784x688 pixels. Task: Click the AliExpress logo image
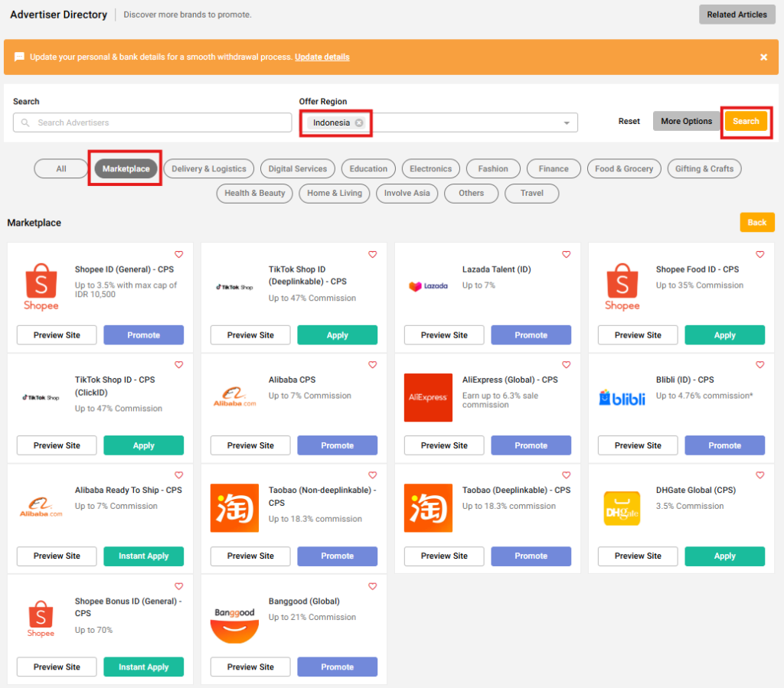tap(428, 397)
